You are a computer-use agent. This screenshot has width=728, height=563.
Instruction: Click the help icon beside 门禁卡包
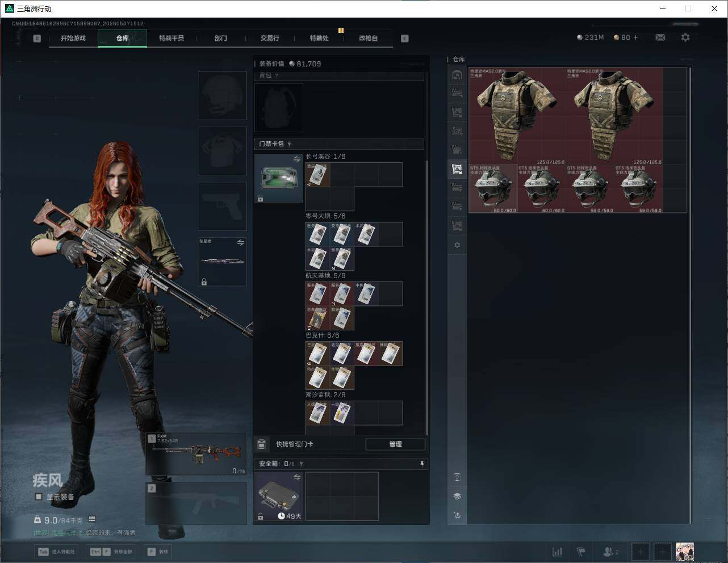290,144
